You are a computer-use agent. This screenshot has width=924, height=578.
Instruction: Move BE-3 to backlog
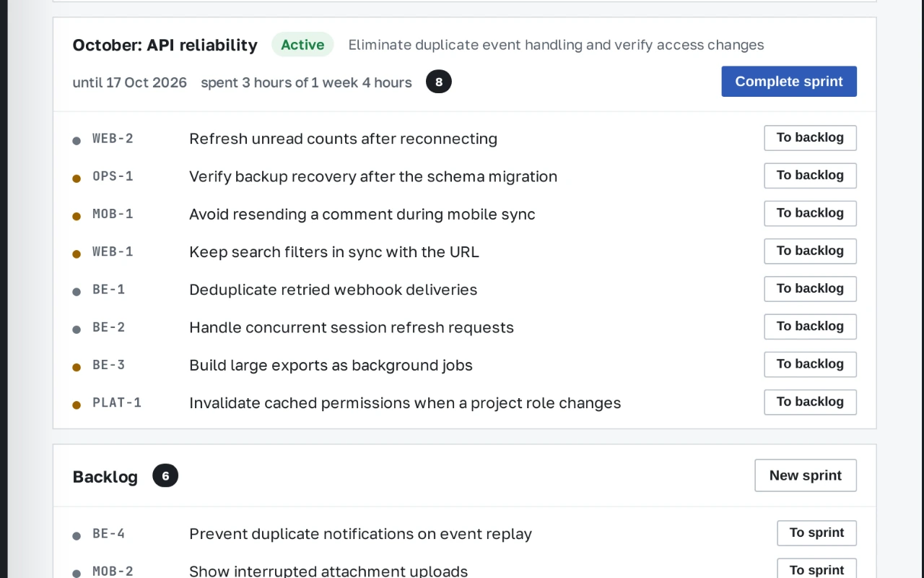tap(810, 363)
